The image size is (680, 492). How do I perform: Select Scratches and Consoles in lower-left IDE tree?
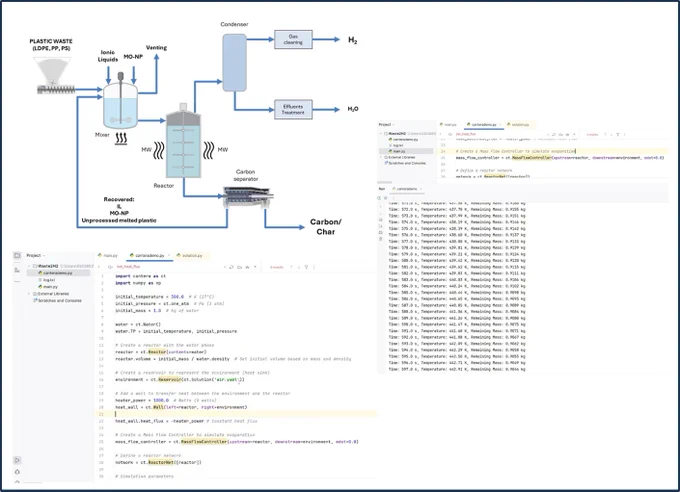pos(57,300)
